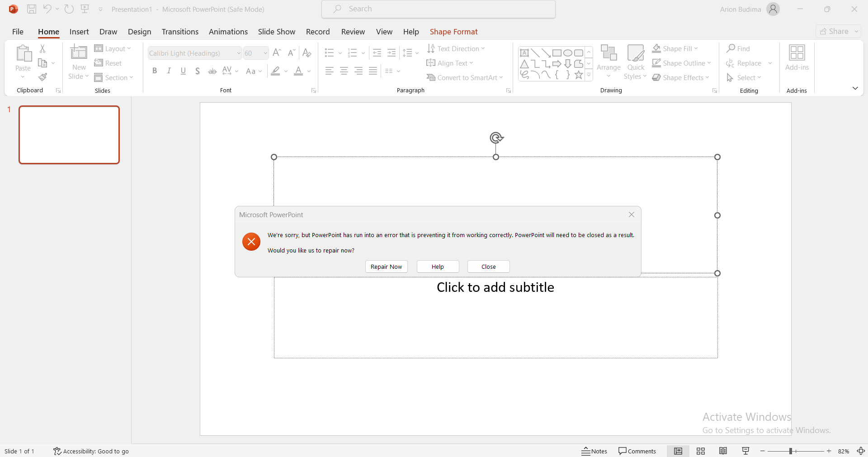Switch to the Design tab
This screenshot has width=868, height=457.
(x=139, y=32)
